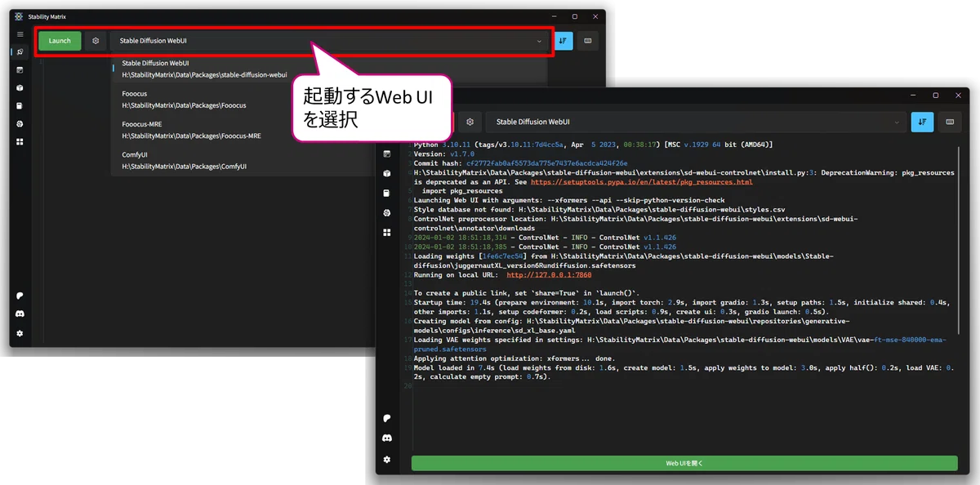This screenshot has width=980, height=485.
Task: Click the green Web UIを開く button
Action: click(x=684, y=463)
